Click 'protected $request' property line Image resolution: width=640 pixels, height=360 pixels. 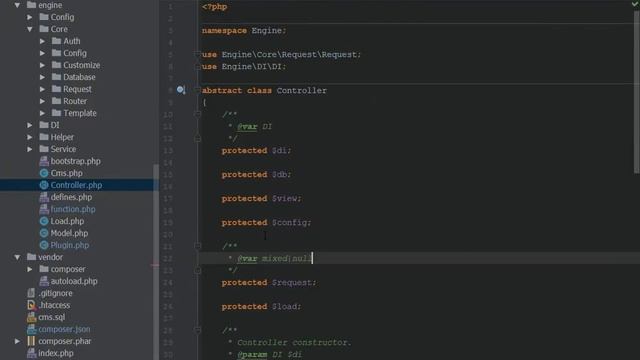pos(269,283)
